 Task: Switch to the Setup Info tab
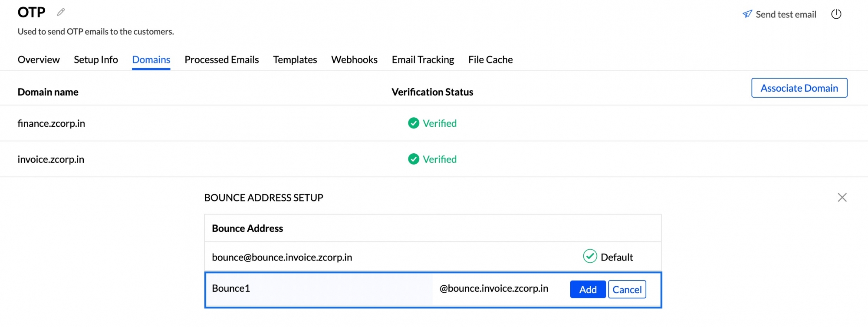coord(96,59)
